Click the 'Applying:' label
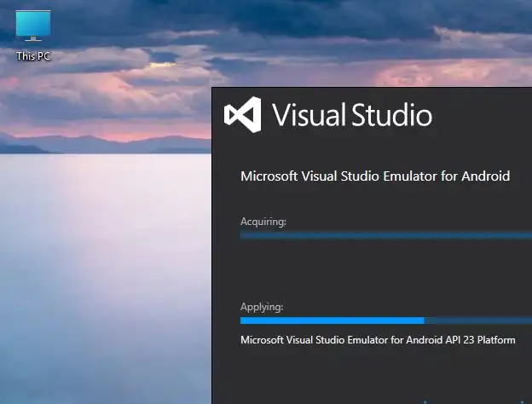 pyautogui.click(x=262, y=307)
